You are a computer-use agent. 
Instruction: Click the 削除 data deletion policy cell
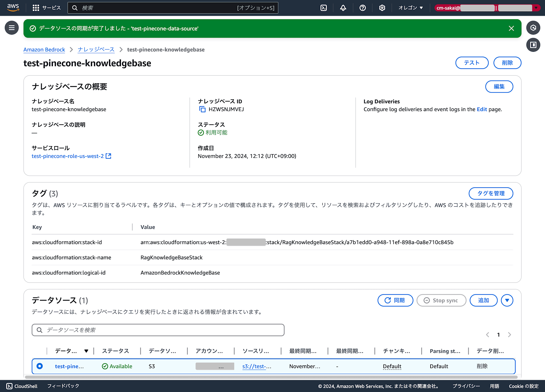pos(482,366)
